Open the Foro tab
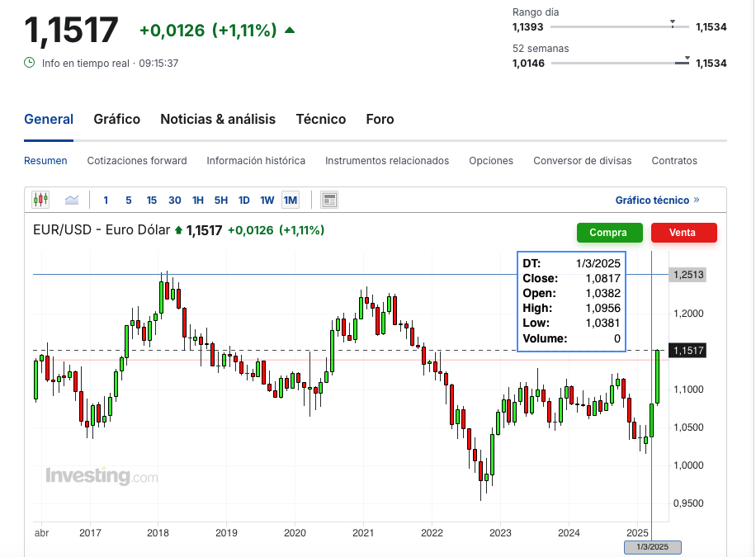The height and width of the screenshot is (557, 756). pyautogui.click(x=380, y=119)
